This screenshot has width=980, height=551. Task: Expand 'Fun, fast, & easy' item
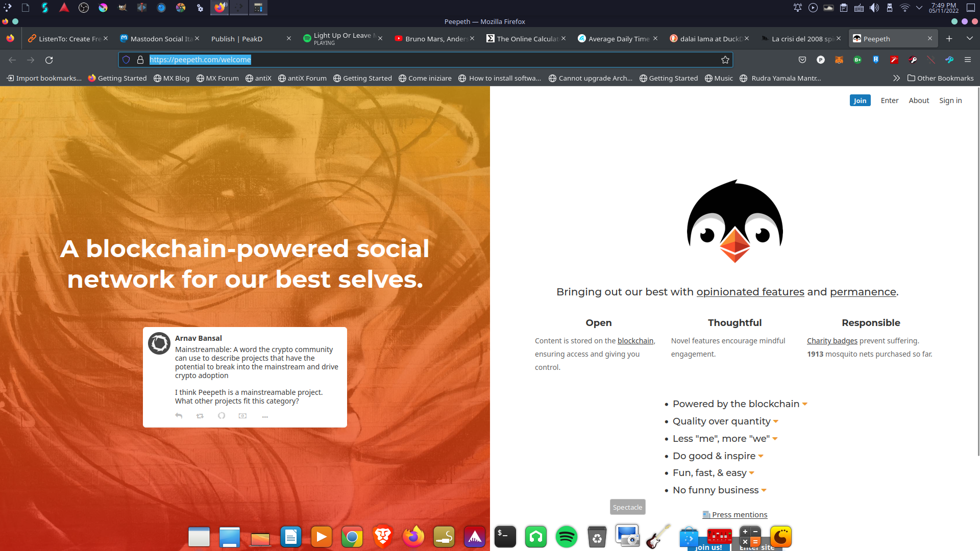click(x=713, y=473)
